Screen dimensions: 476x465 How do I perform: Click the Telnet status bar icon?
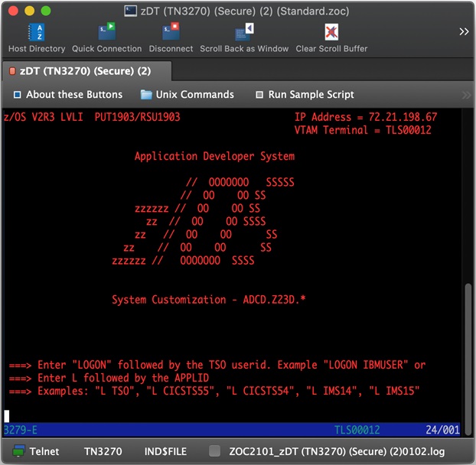click(18, 451)
